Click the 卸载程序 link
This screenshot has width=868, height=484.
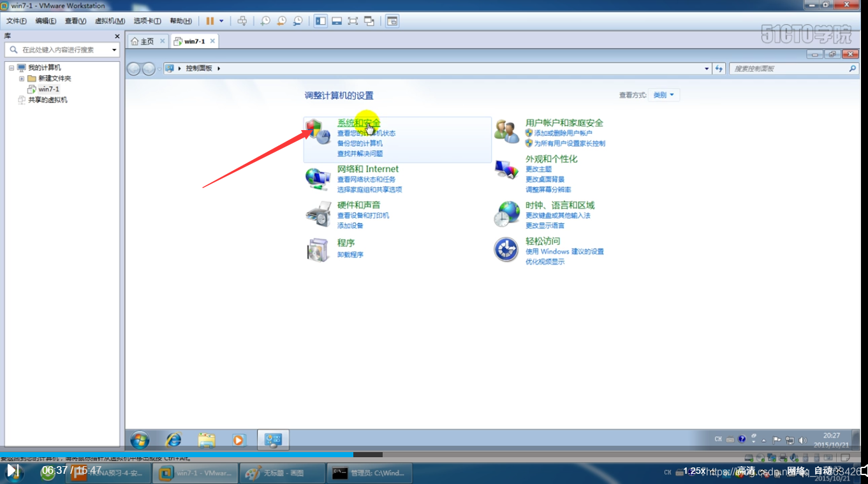[x=350, y=254]
